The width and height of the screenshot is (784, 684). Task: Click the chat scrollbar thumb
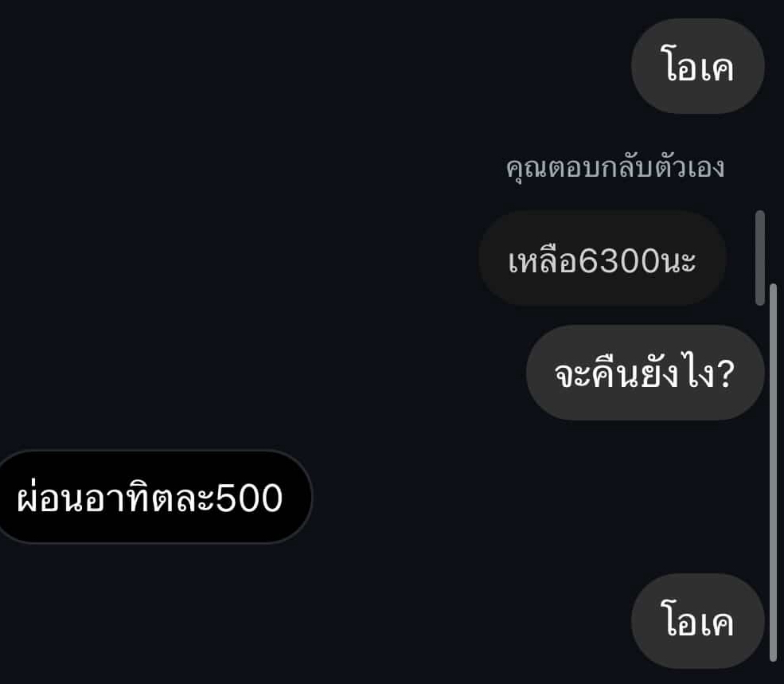(x=774, y=473)
